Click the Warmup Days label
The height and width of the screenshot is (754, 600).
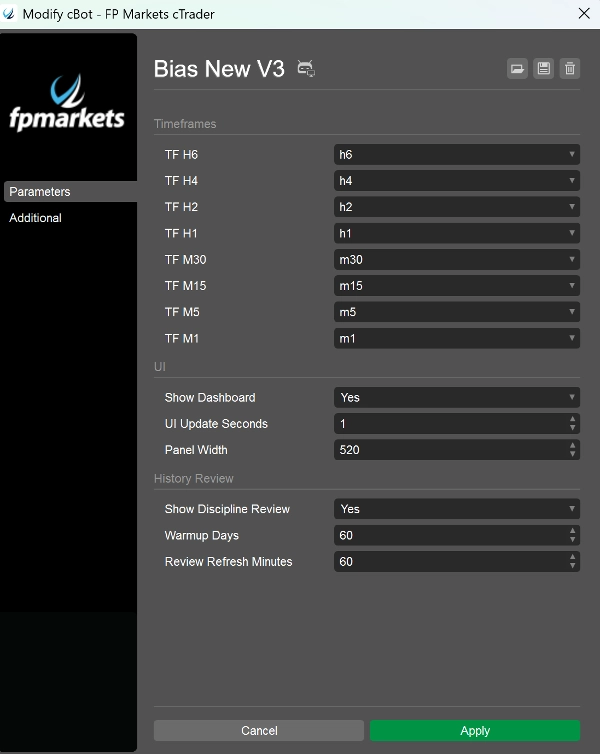201,535
